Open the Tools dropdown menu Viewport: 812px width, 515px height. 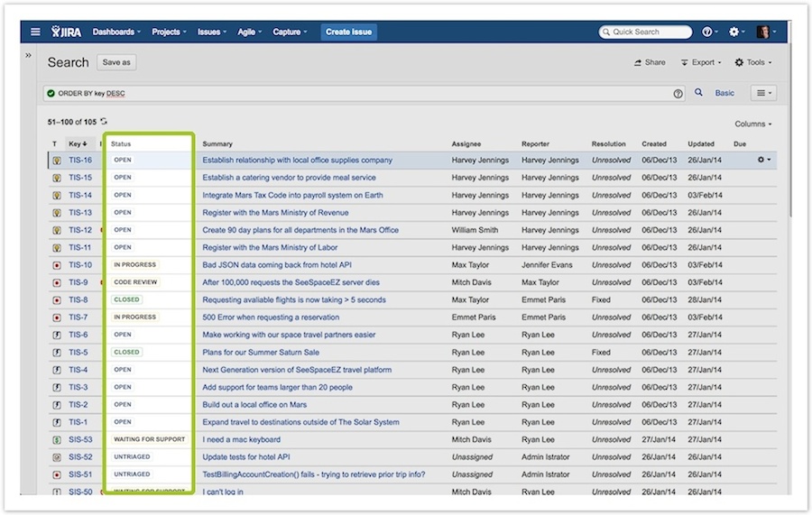[752, 62]
